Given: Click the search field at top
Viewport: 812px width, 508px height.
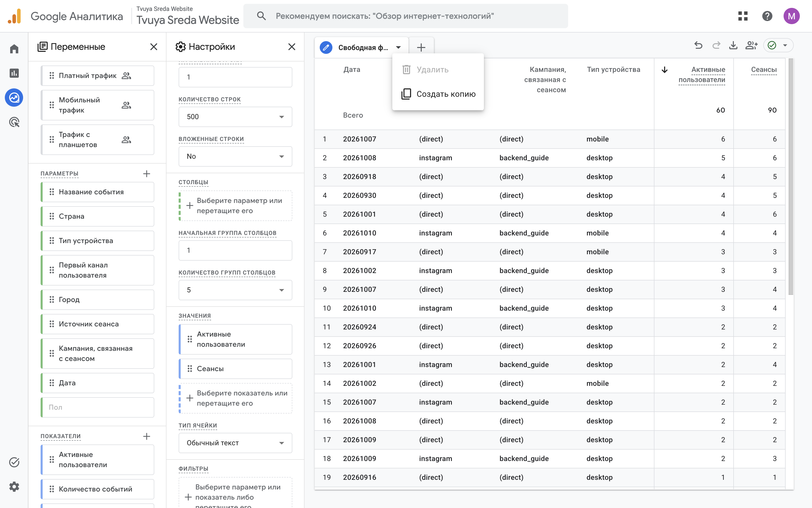Looking at the screenshot, I should pyautogui.click(x=405, y=16).
